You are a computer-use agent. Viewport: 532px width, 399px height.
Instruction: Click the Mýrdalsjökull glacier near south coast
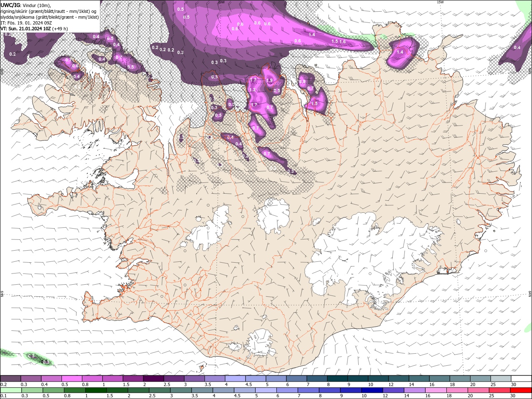tap(260, 343)
